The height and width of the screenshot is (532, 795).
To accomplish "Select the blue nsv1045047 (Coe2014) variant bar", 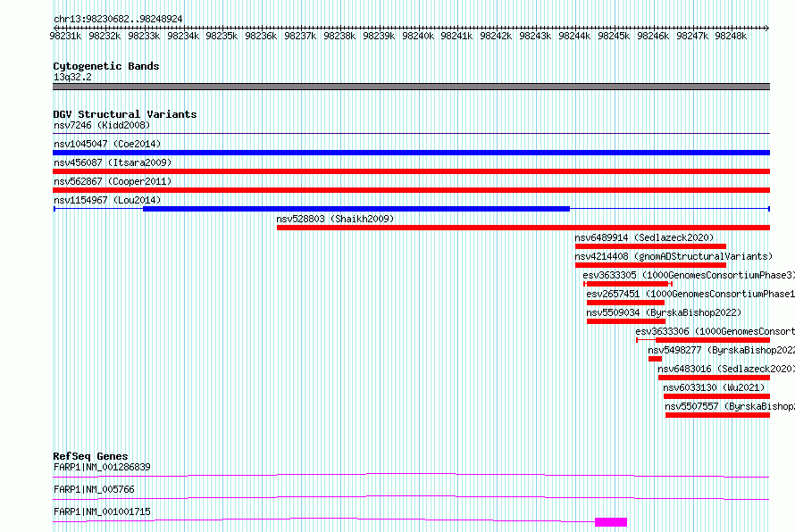I will tap(411, 153).
